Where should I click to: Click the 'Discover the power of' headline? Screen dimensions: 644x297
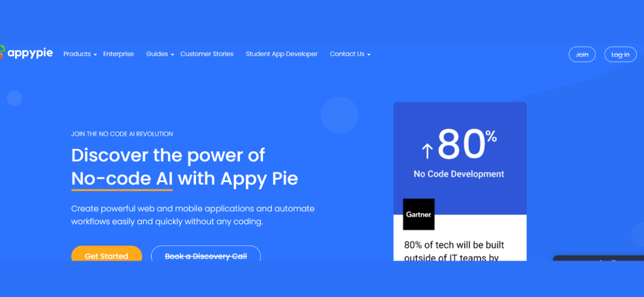[168, 155]
